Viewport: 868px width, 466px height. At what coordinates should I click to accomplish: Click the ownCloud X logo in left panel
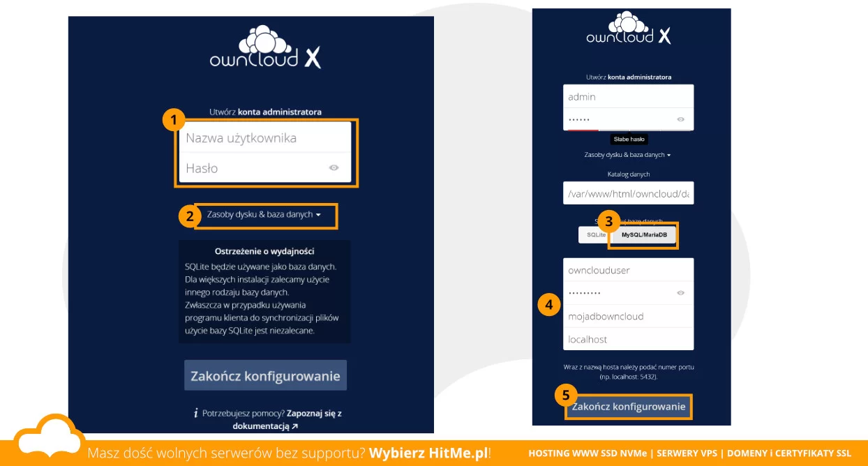(x=265, y=47)
